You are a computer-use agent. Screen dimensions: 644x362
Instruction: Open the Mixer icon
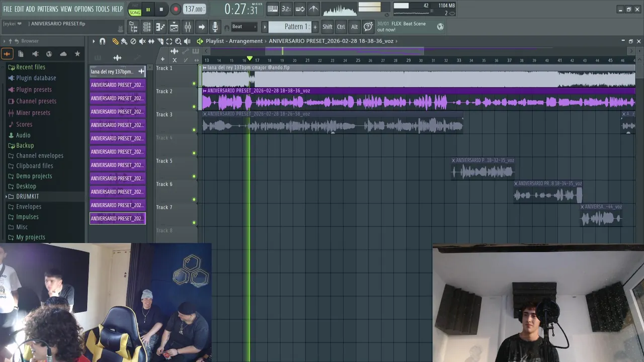point(188,27)
